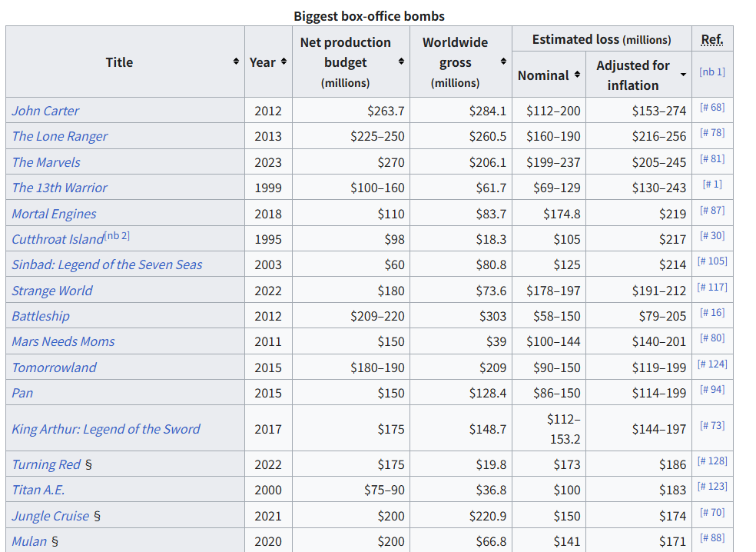The width and height of the screenshot is (756, 552).
Task: Select The Marvels' $199–237 nominal loss
Action: [x=549, y=162]
